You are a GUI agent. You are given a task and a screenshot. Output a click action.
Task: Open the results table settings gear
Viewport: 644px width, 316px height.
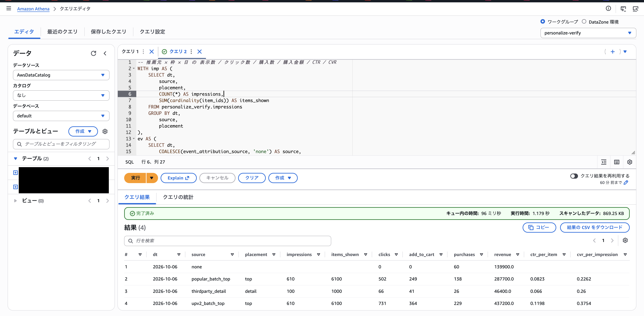coord(625,240)
